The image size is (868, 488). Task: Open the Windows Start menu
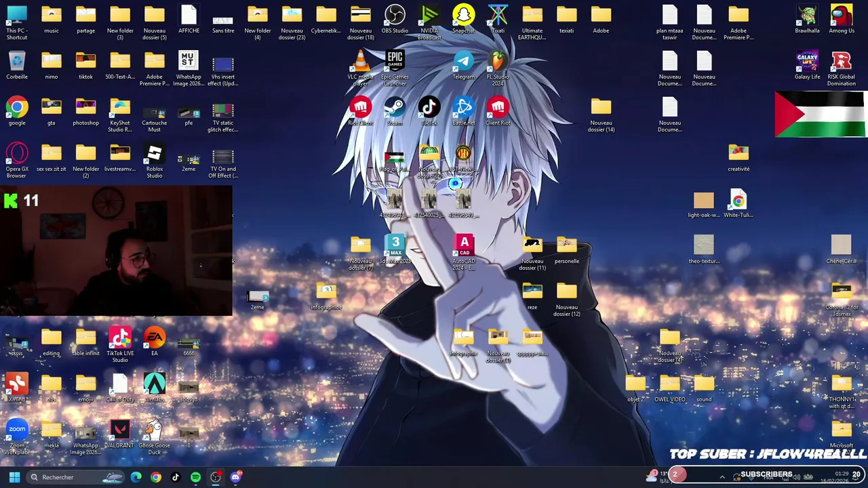click(x=14, y=477)
